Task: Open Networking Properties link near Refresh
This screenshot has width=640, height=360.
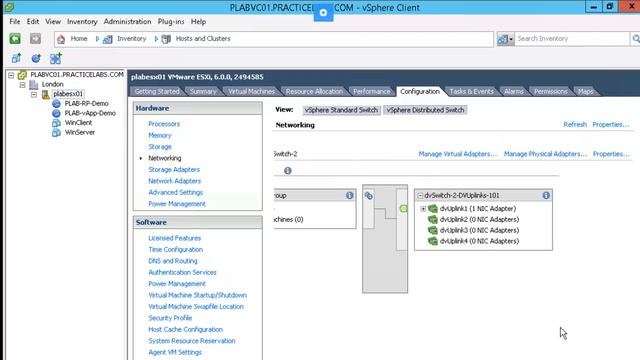Action: click(611, 124)
